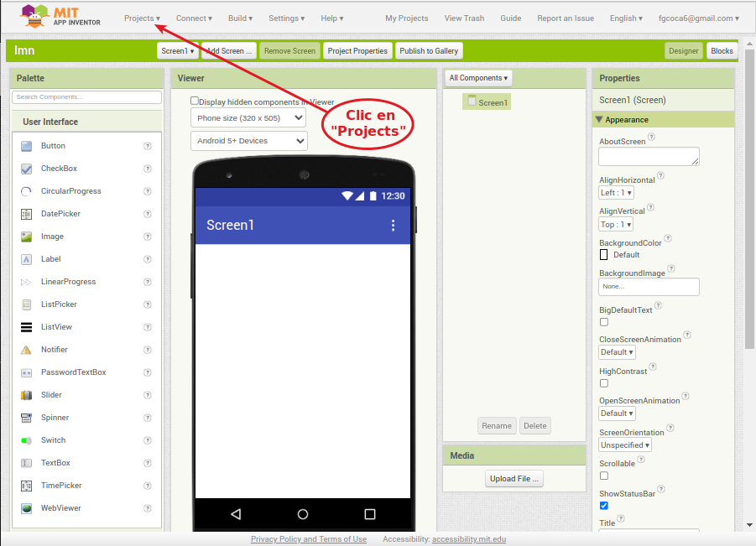Image resolution: width=756 pixels, height=546 pixels.
Task: Click the DatePicker component icon
Action: coord(27,214)
